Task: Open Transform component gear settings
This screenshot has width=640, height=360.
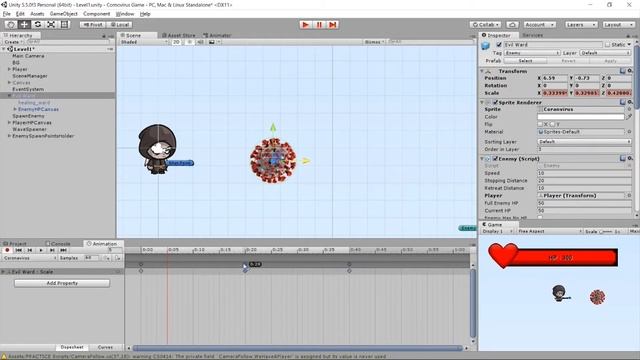Action: 630,71
